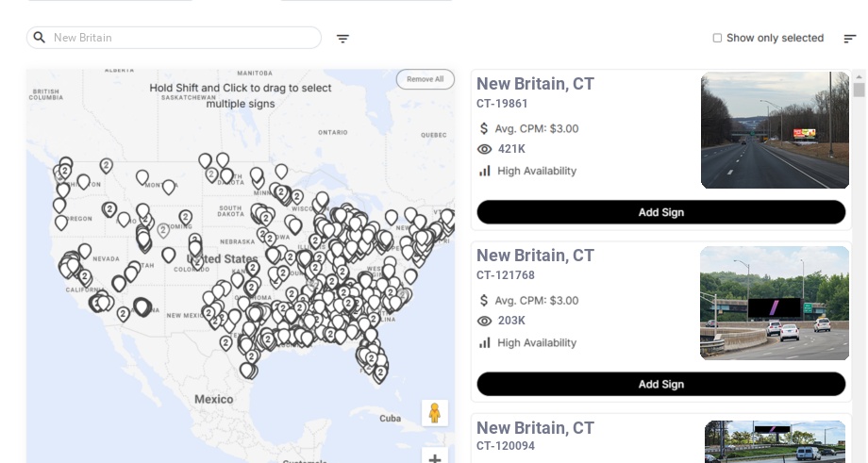The width and height of the screenshot is (868, 463).
Task: Open New Britain, CT CT-120094 title
Action: tap(535, 428)
